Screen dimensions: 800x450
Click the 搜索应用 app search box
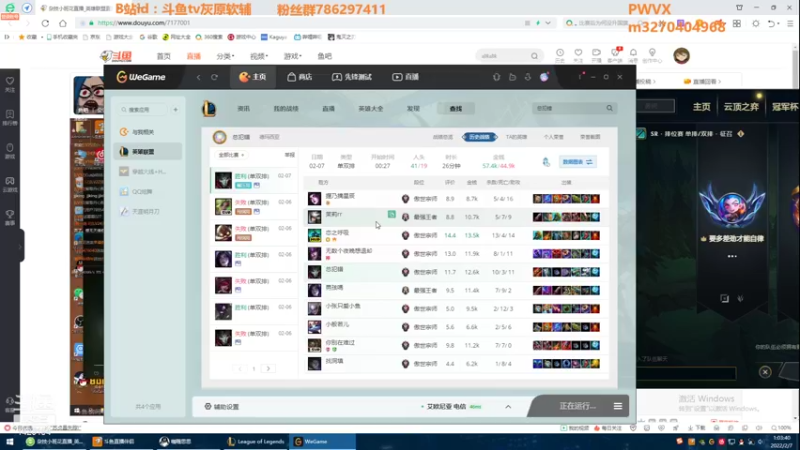click(x=143, y=110)
